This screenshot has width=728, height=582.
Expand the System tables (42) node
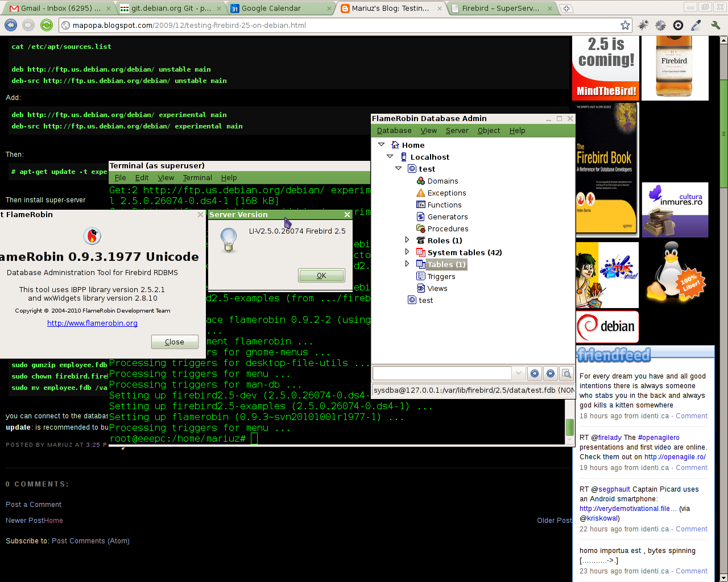tap(407, 252)
